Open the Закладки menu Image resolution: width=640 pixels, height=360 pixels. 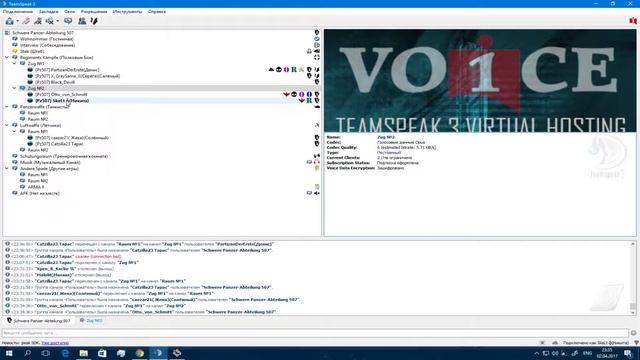tap(49, 11)
